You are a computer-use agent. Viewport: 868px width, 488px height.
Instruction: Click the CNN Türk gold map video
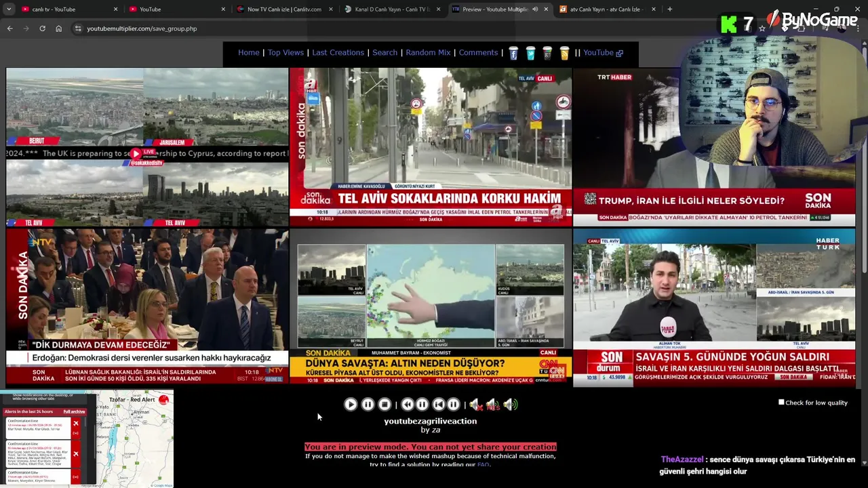[431, 306]
